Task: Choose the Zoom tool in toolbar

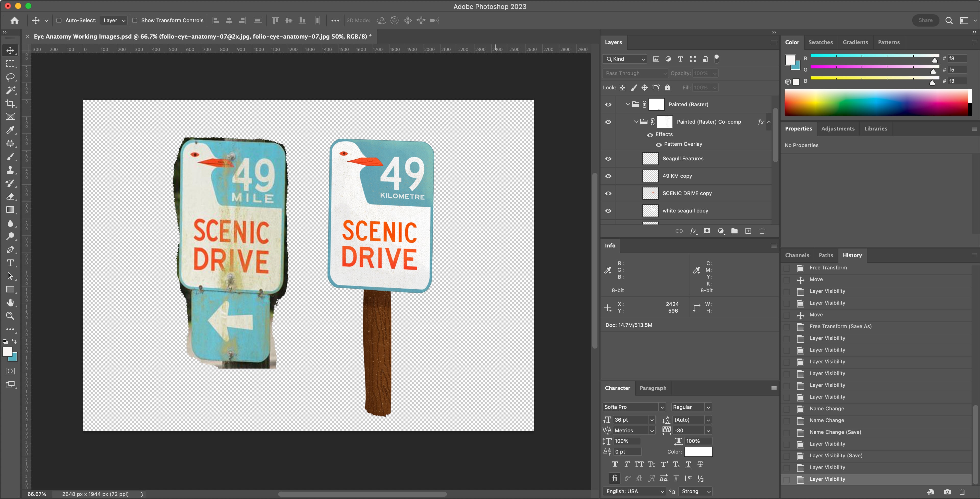Action: 10,316
